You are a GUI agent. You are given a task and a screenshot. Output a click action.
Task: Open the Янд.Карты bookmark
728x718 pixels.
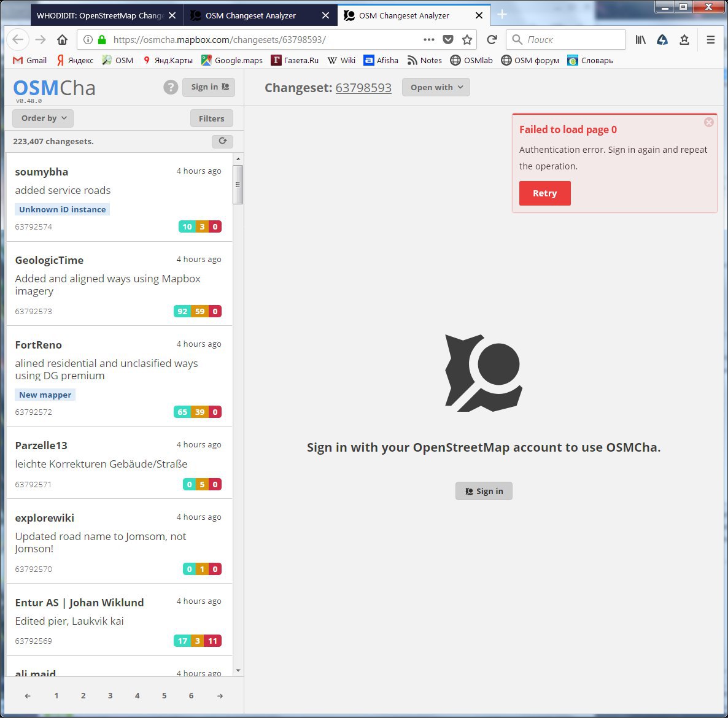(x=168, y=60)
